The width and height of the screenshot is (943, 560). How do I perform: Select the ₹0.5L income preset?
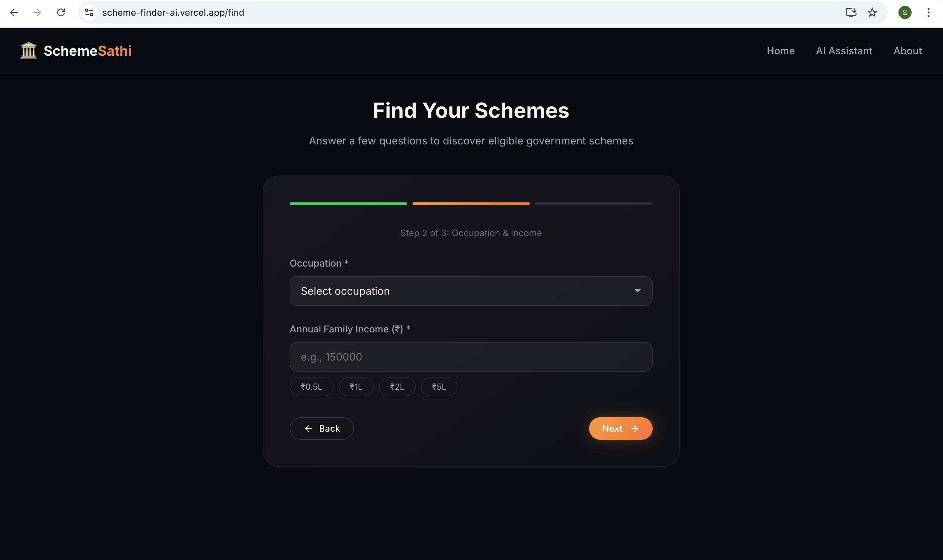pyautogui.click(x=312, y=386)
